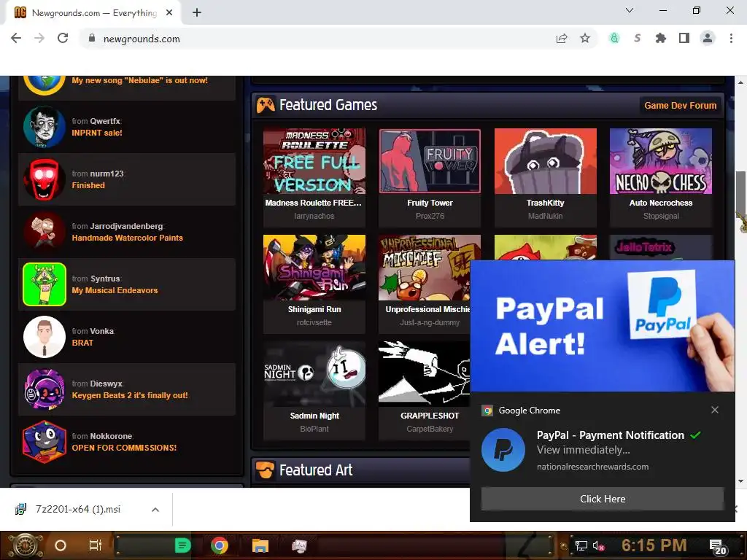Open the Chrome profile avatar
747x560 pixels.
(708, 38)
